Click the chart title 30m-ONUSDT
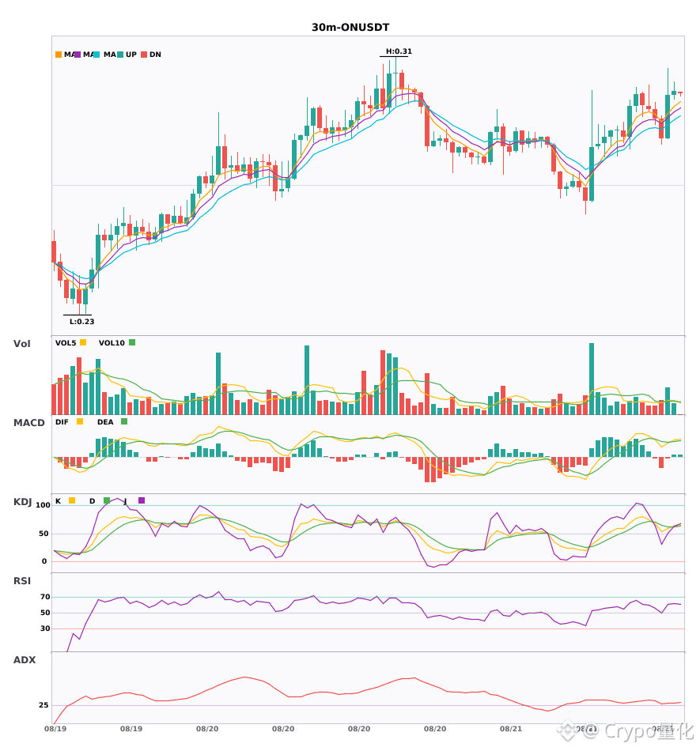Viewport: 700px width, 751px height. (x=350, y=28)
